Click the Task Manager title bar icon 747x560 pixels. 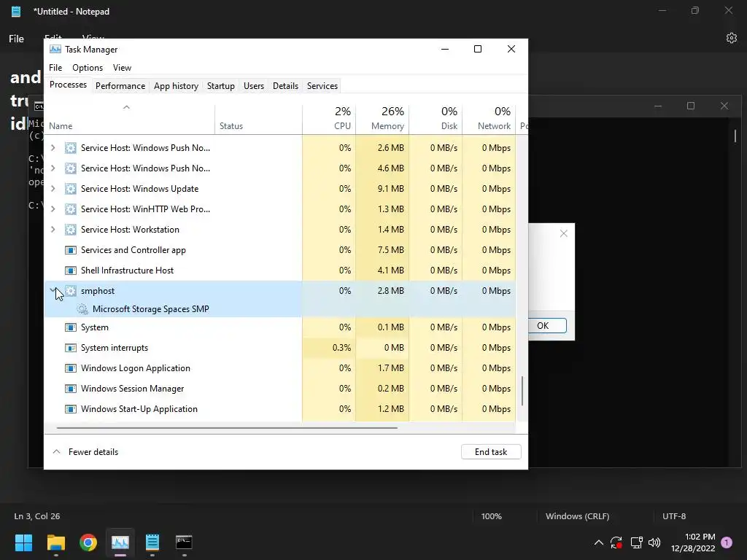[55, 49]
